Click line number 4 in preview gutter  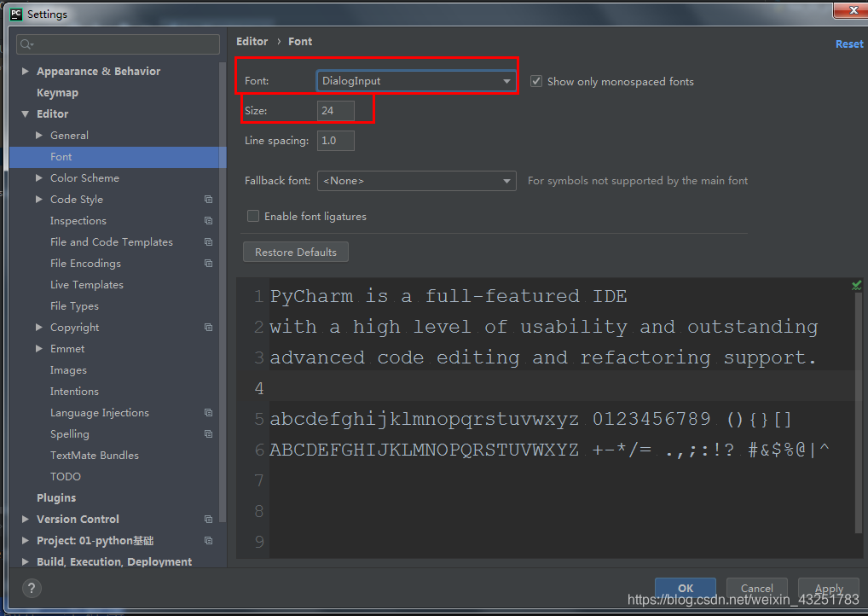[x=259, y=388]
